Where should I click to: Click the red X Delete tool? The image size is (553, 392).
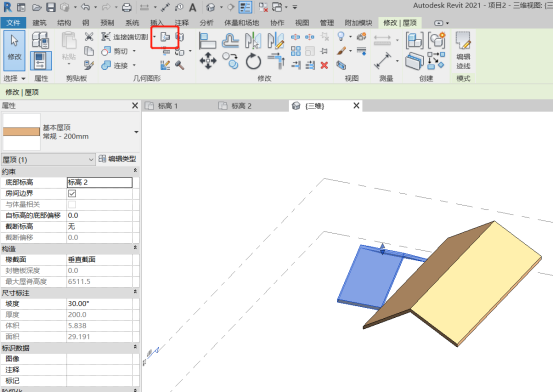[324, 65]
